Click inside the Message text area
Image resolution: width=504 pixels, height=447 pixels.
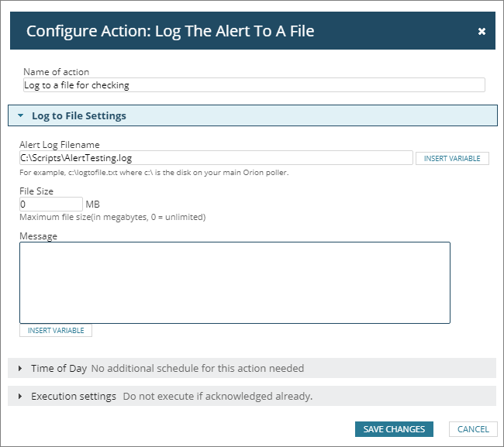(x=234, y=282)
